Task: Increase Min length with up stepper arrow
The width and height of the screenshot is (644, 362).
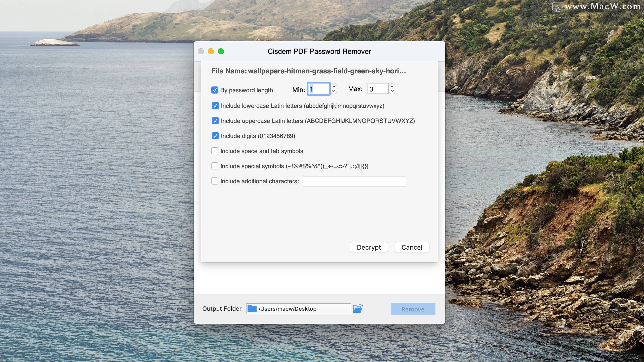Action: coord(334,86)
